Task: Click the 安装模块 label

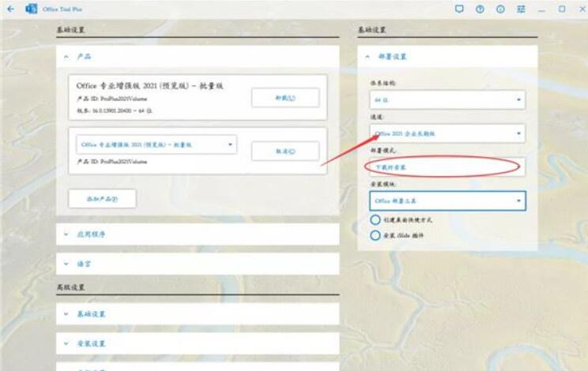Action: (x=383, y=184)
